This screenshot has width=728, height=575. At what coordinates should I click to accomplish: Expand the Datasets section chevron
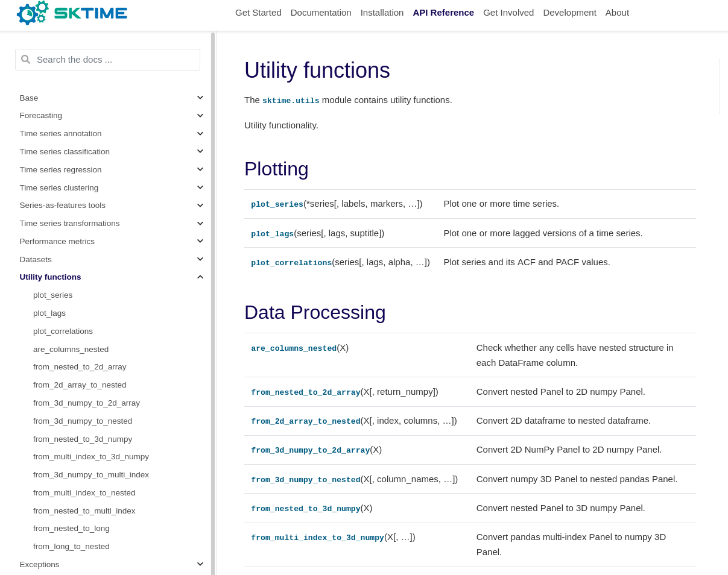pos(200,259)
